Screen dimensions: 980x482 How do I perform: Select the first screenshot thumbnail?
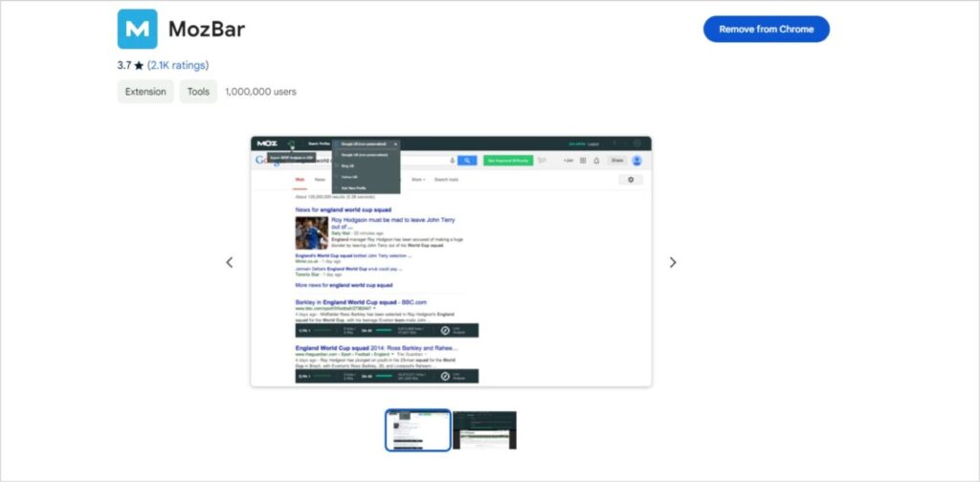(417, 430)
